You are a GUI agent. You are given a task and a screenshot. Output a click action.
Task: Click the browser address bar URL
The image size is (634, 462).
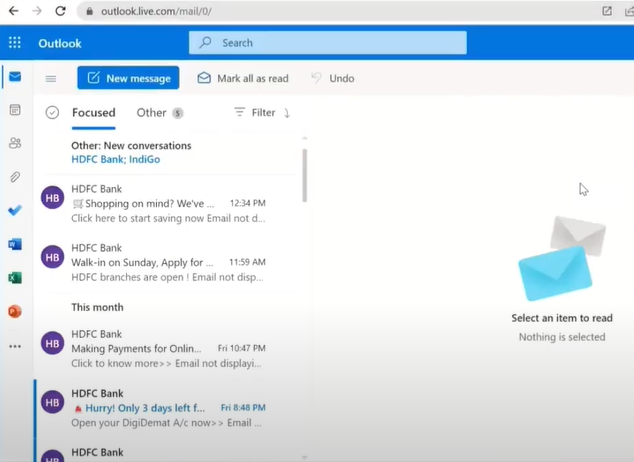point(156,11)
